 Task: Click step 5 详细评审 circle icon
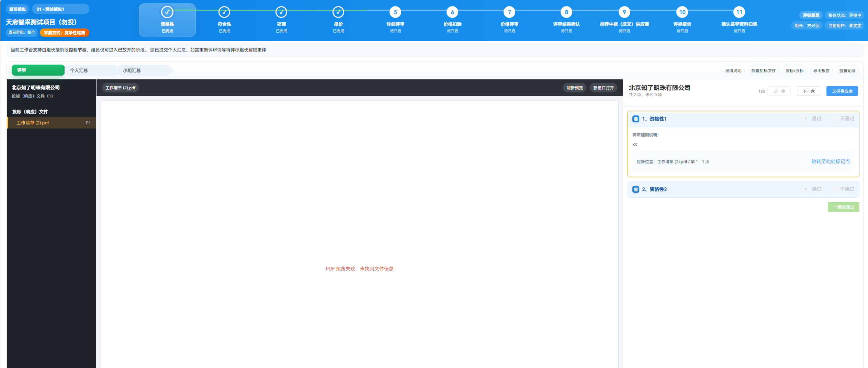pyautogui.click(x=395, y=12)
